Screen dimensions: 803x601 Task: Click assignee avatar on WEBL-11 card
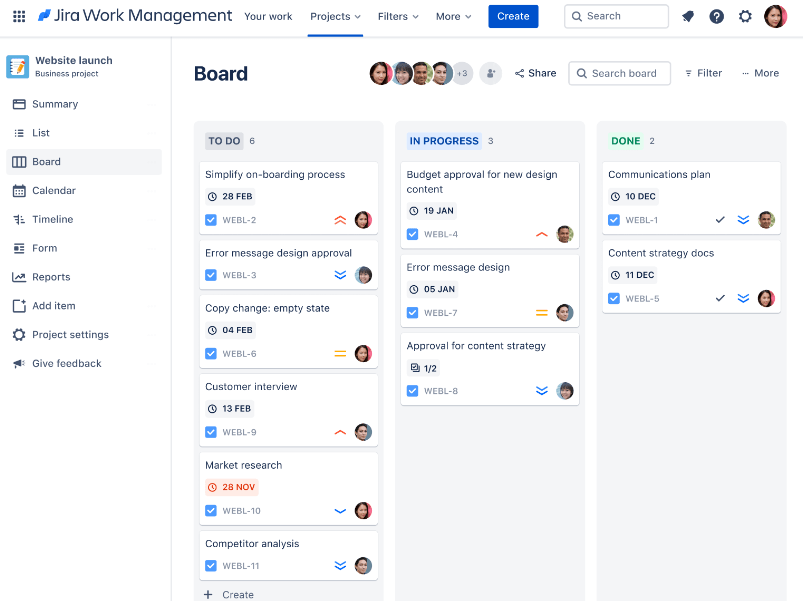[363, 566]
